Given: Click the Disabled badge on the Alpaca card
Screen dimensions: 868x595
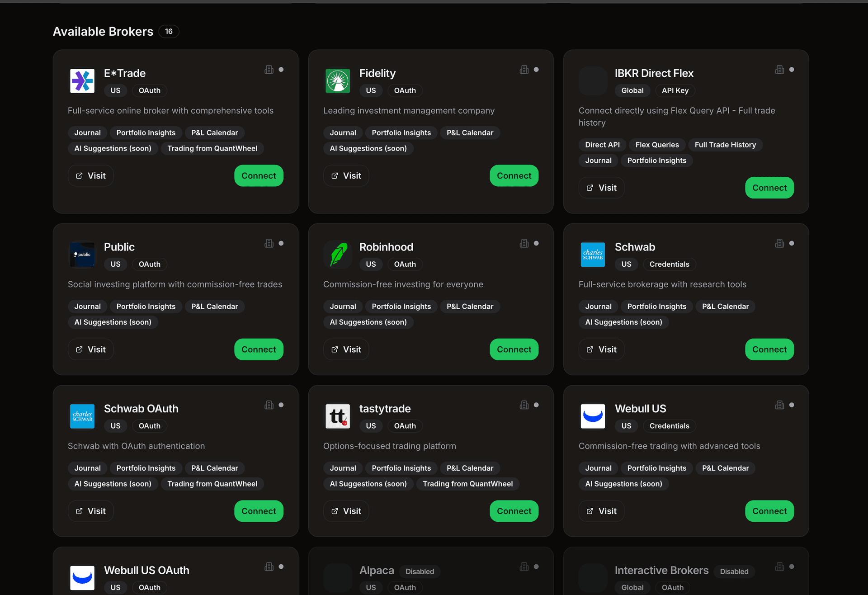Looking at the screenshot, I should point(420,571).
